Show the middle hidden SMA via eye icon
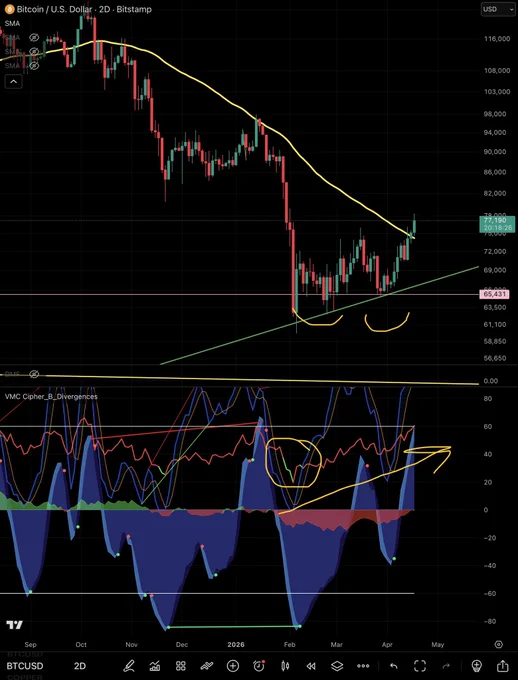 pos(34,52)
